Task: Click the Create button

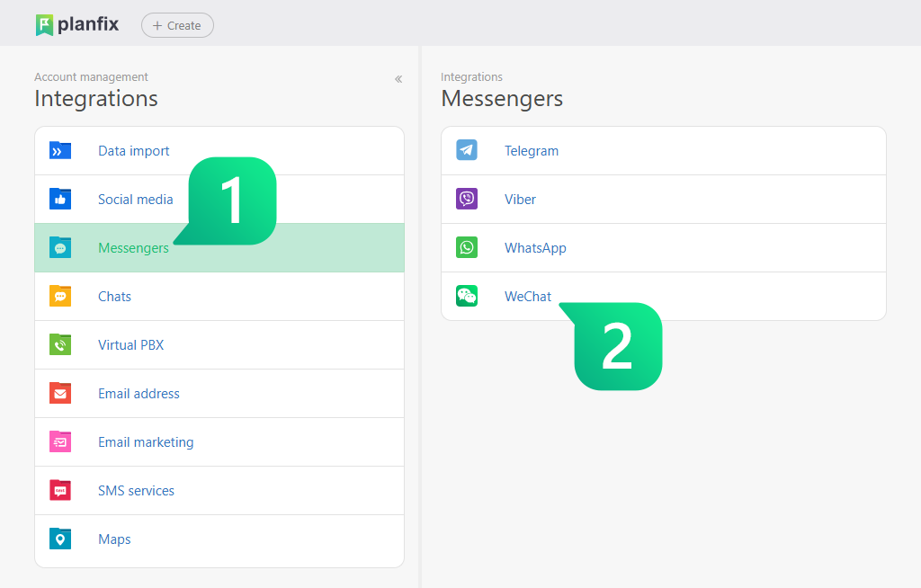Action: coord(177,25)
